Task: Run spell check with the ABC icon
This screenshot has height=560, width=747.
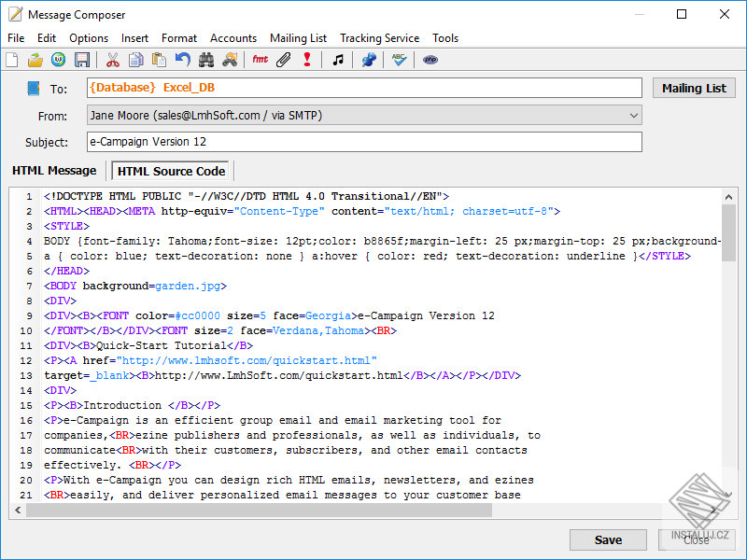Action: click(x=399, y=60)
